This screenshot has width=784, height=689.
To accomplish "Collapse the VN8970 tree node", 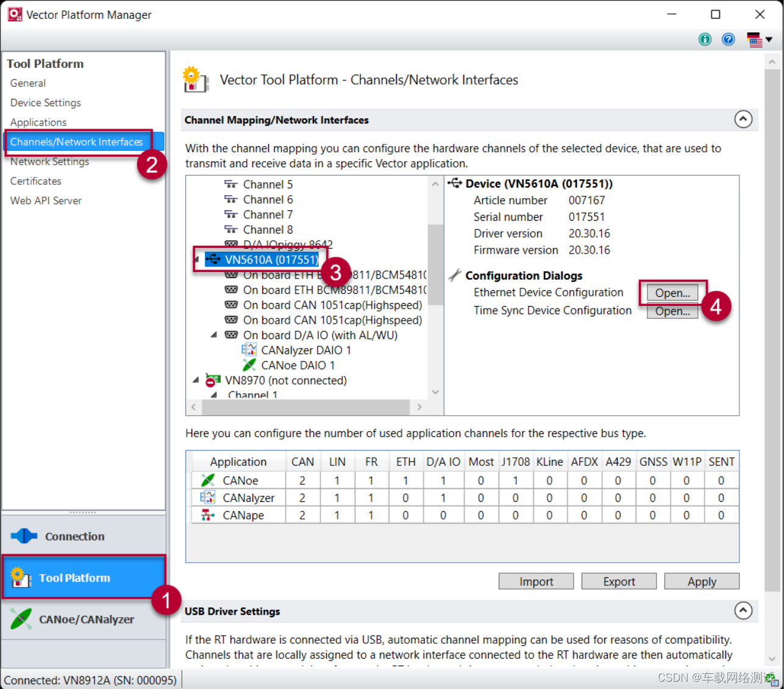I will pyautogui.click(x=196, y=380).
